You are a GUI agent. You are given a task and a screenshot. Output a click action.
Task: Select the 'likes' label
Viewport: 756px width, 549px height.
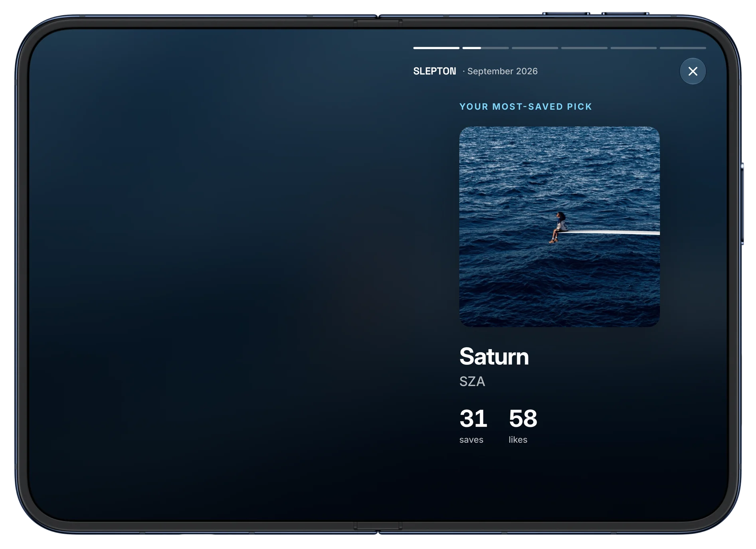(x=518, y=440)
